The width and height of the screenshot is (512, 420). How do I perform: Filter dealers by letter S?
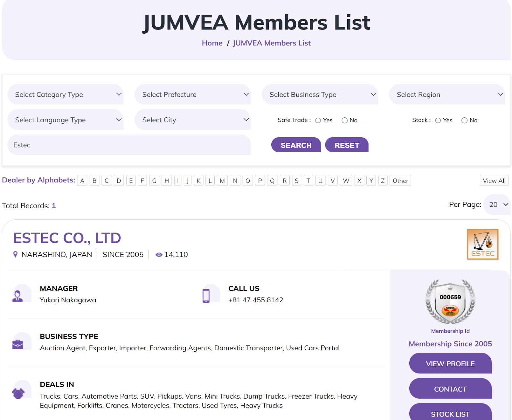point(297,180)
